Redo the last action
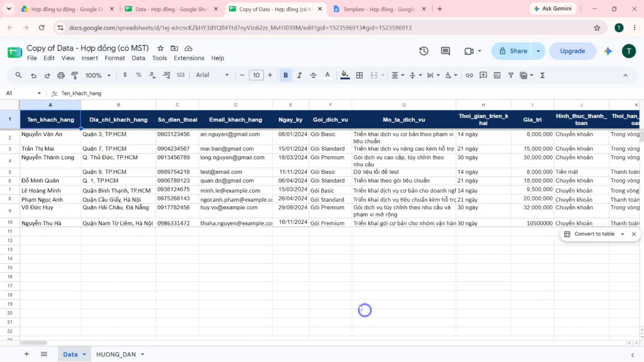644x362 pixels. click(x=47, y=75)
